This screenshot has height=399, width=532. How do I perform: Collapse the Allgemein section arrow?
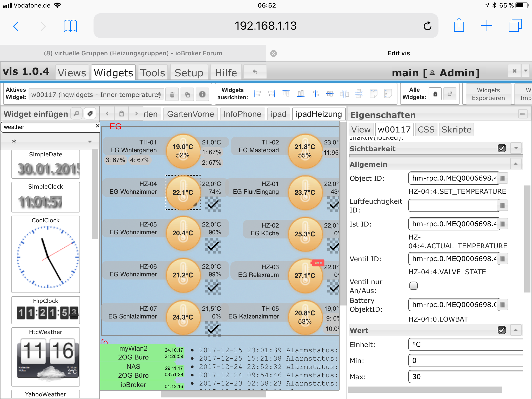pos(516,164)
